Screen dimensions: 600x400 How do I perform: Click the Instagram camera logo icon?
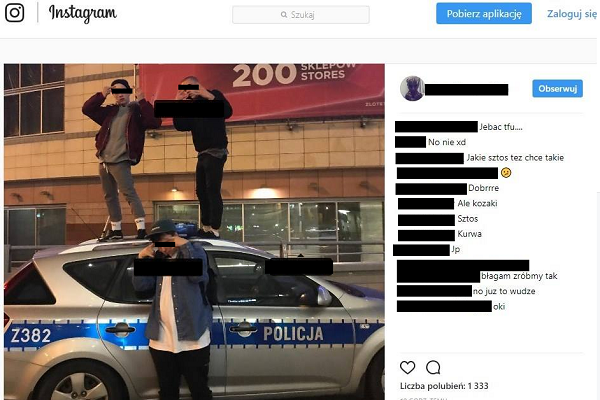point(15,13)
